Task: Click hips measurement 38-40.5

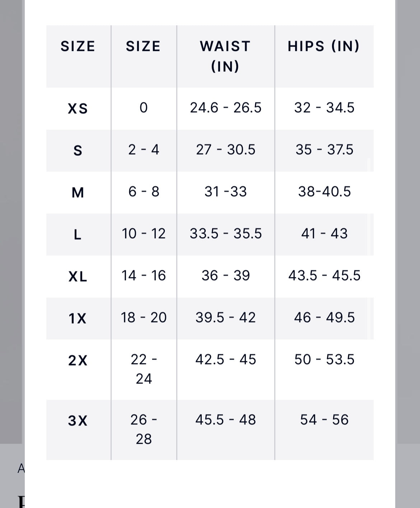Action: click(324, 192)
